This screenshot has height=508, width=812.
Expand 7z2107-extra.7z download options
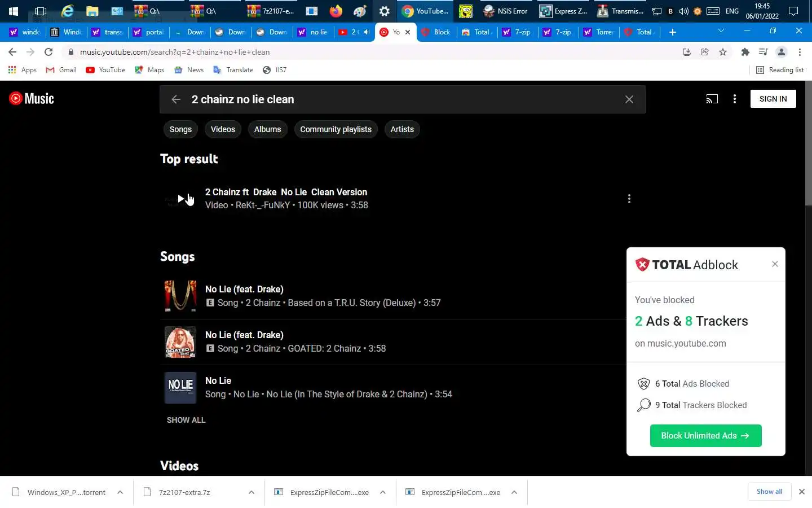251,492
